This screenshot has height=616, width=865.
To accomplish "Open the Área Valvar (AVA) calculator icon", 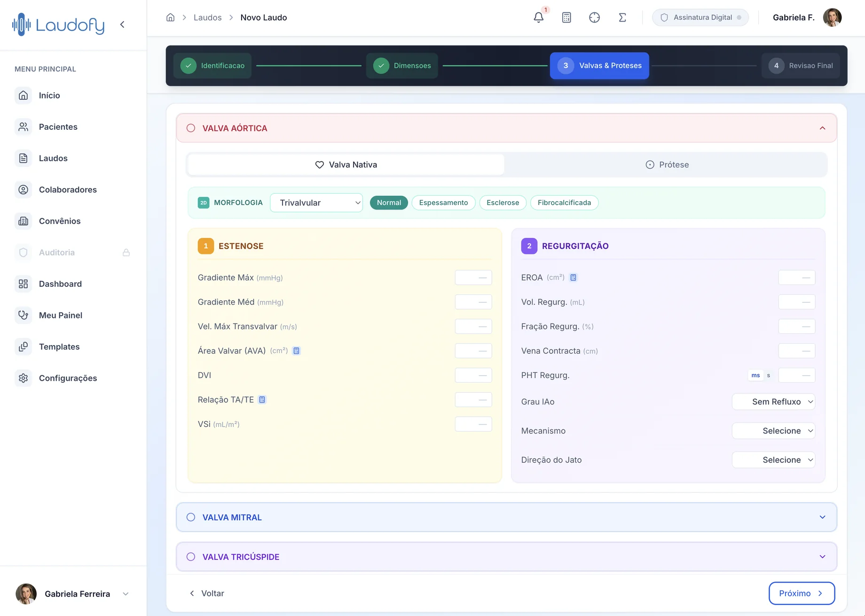I will click(x=296, y=351).
